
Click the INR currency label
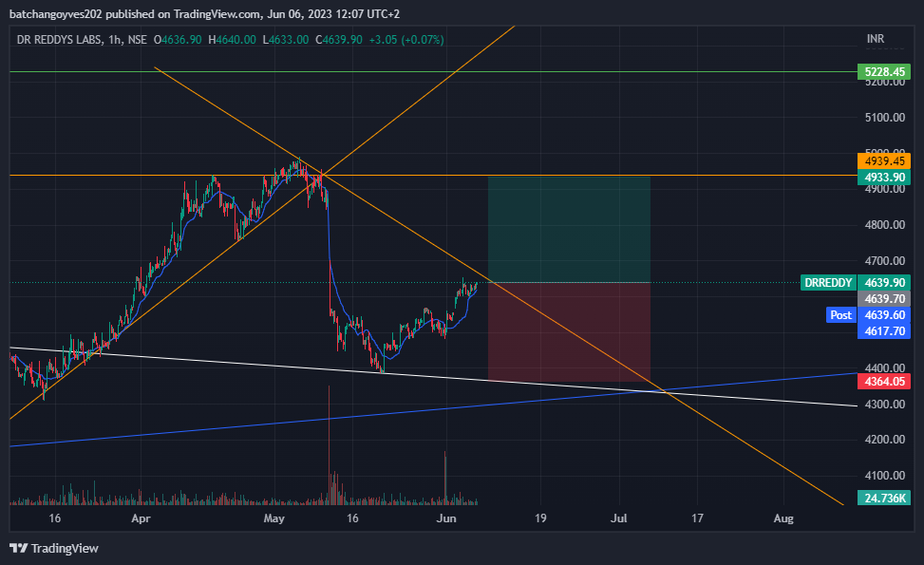[875, 39]
